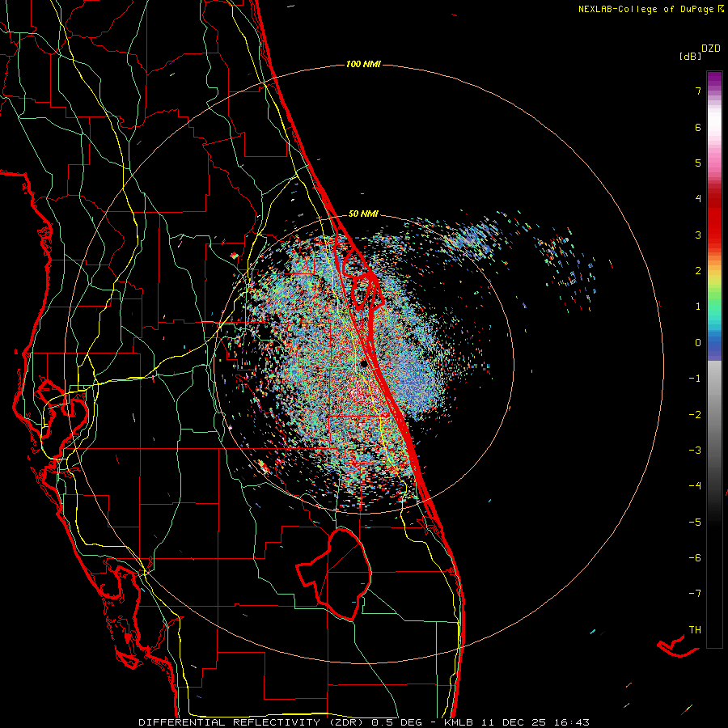Click the 50 NMI range ring label
The image size is (728, 728).
(x=363, y=214)
